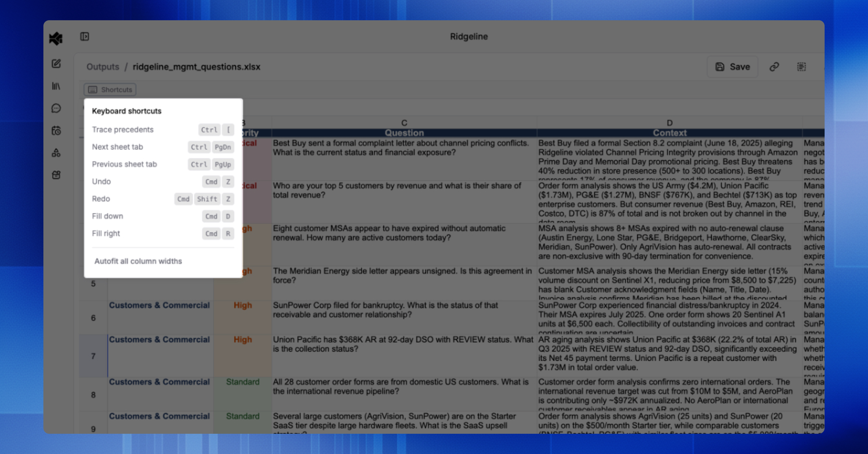Click the Previous sheet tab shortcut row
Screen dimensions: 868x454
point(163,164)
